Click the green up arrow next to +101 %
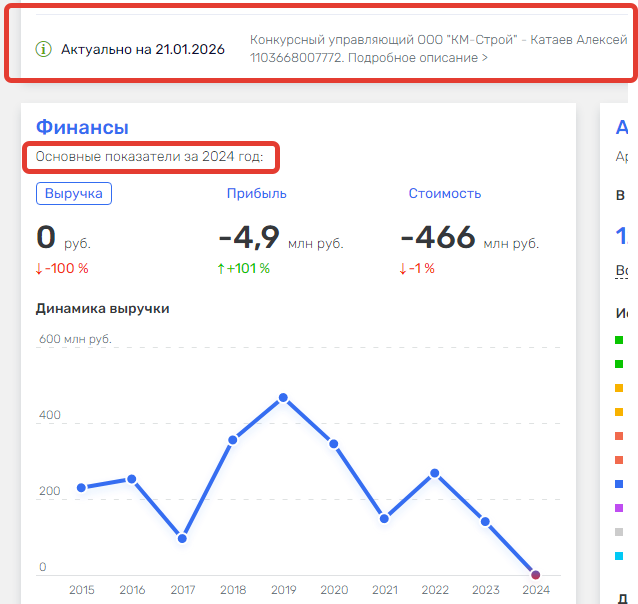 (x=222, y=268)
